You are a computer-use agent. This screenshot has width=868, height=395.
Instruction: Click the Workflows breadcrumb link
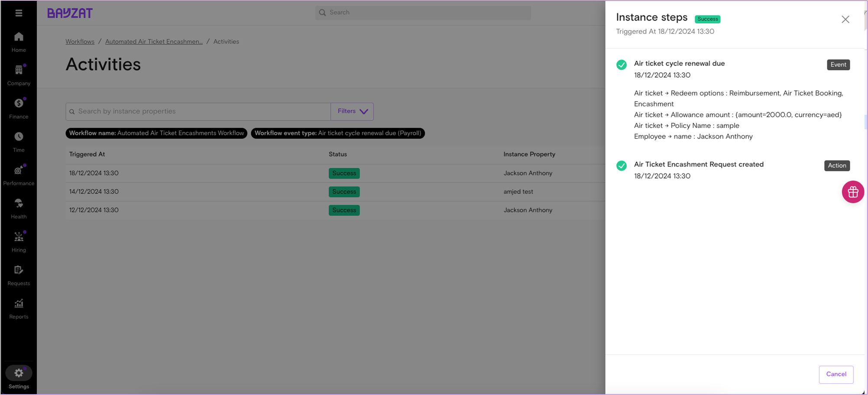coord(80,42)
